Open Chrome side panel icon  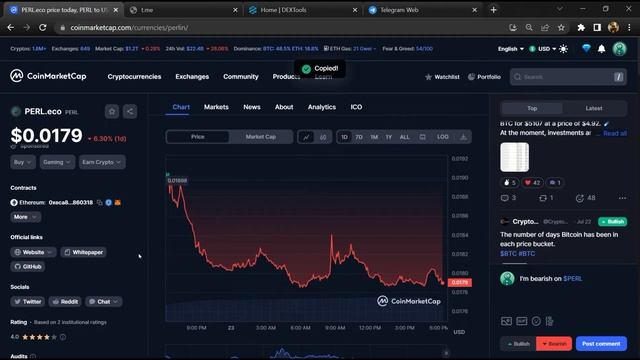point(597,27)
